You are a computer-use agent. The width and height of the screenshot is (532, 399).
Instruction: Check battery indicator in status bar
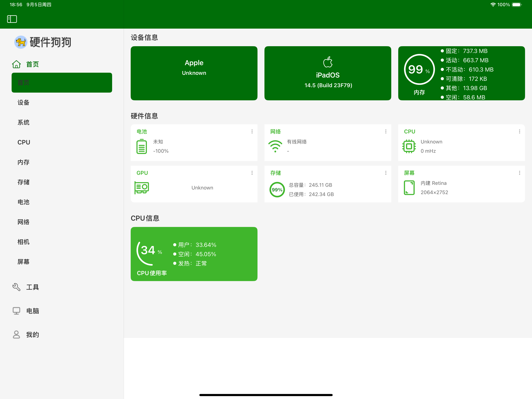517,5
